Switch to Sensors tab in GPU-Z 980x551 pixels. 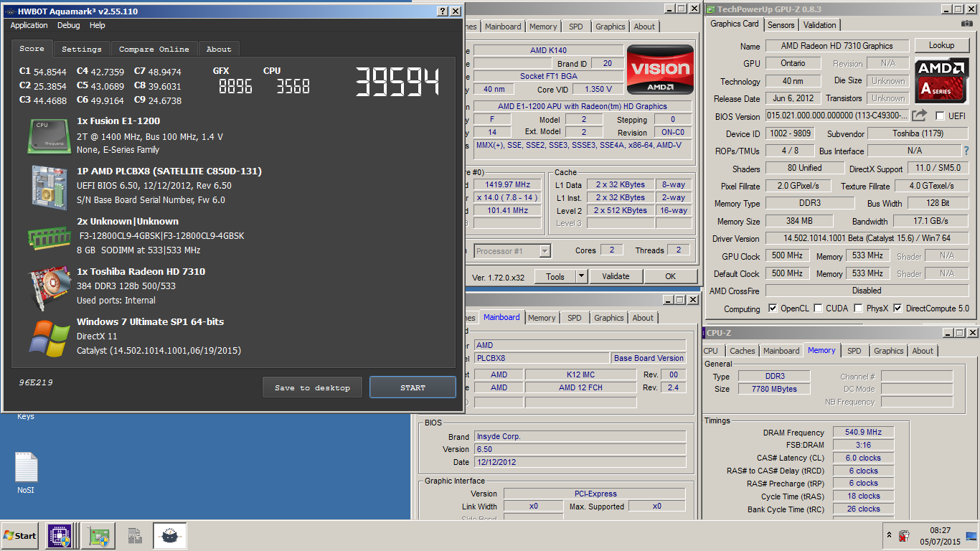pos(781,25)
